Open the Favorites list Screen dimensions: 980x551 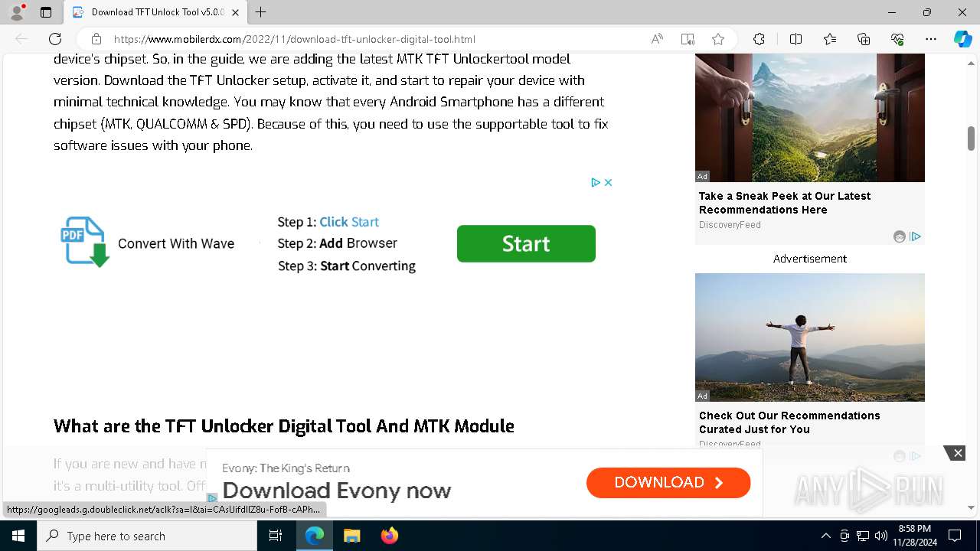tap(830, 39)
